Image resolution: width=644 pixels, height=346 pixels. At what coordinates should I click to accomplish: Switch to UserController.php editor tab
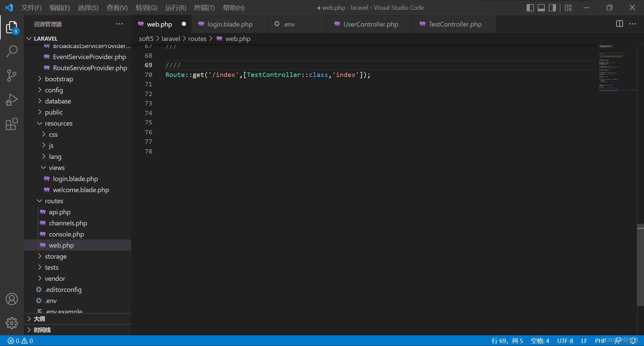[x=370, y=24]
